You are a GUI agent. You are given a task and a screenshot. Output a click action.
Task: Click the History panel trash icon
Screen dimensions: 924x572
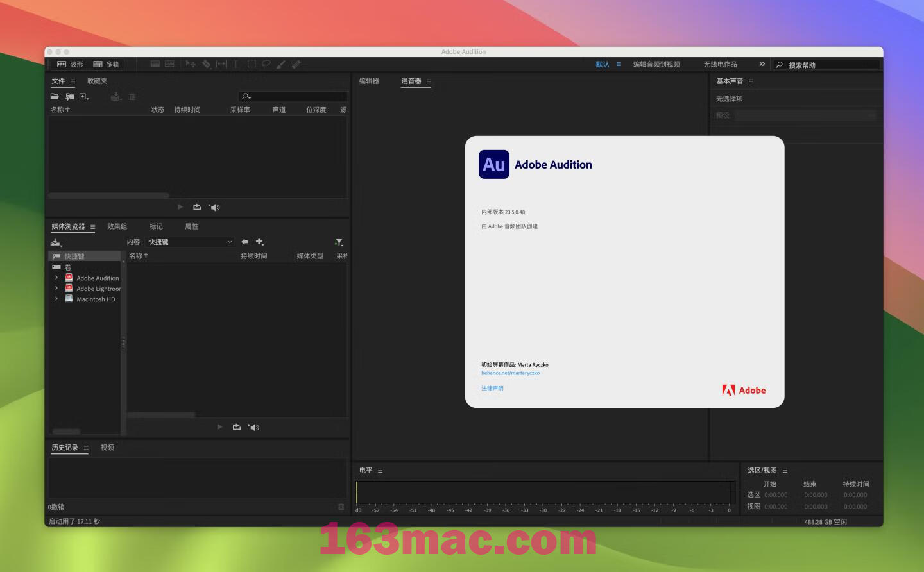pos(341,507)
